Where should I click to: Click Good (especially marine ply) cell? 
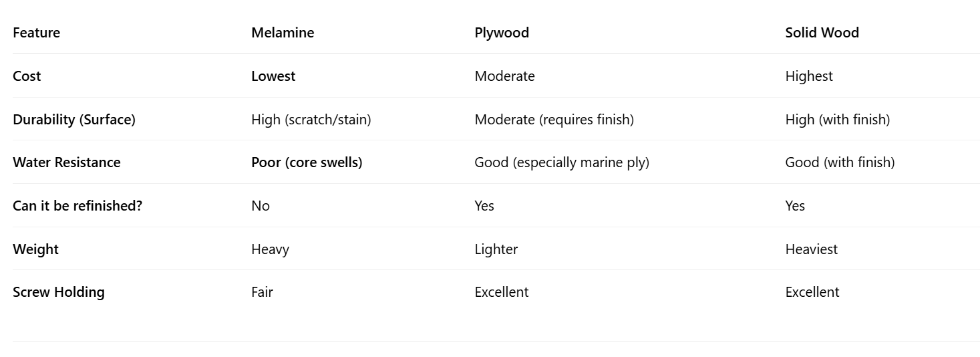(561, 162)
